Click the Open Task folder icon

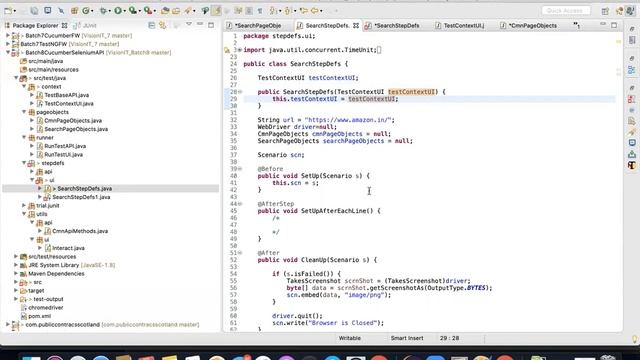(176, 11)
